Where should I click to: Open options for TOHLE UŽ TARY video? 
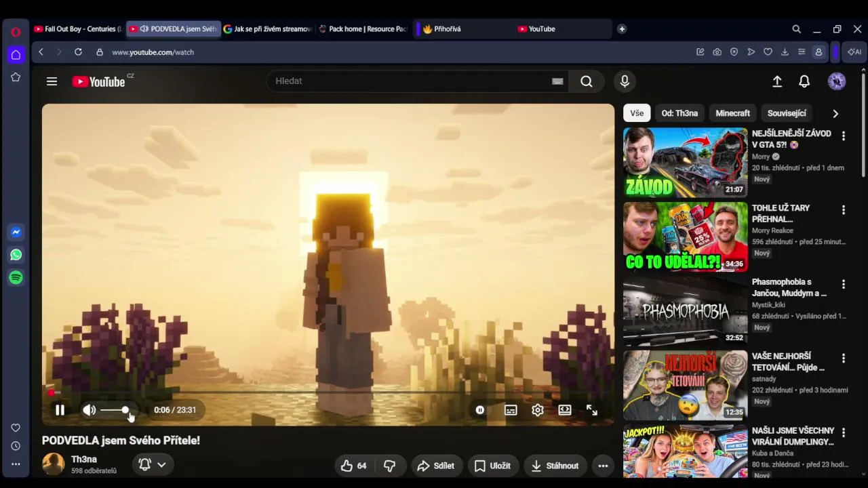click(x=844, y=210)
